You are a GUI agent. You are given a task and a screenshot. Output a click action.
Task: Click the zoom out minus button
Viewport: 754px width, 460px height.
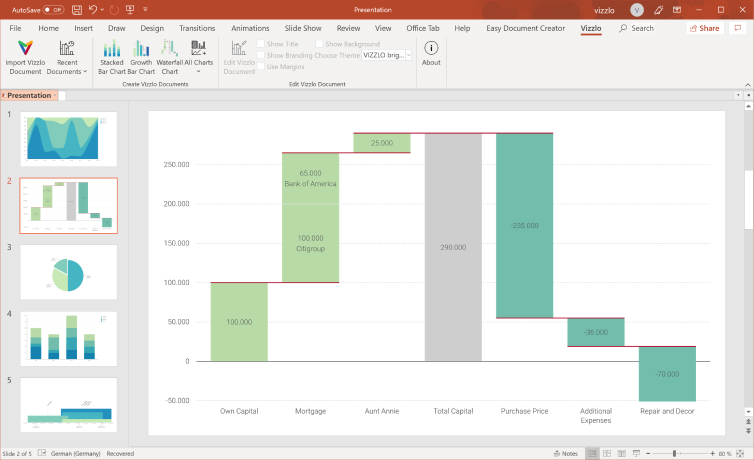point(648,453)
